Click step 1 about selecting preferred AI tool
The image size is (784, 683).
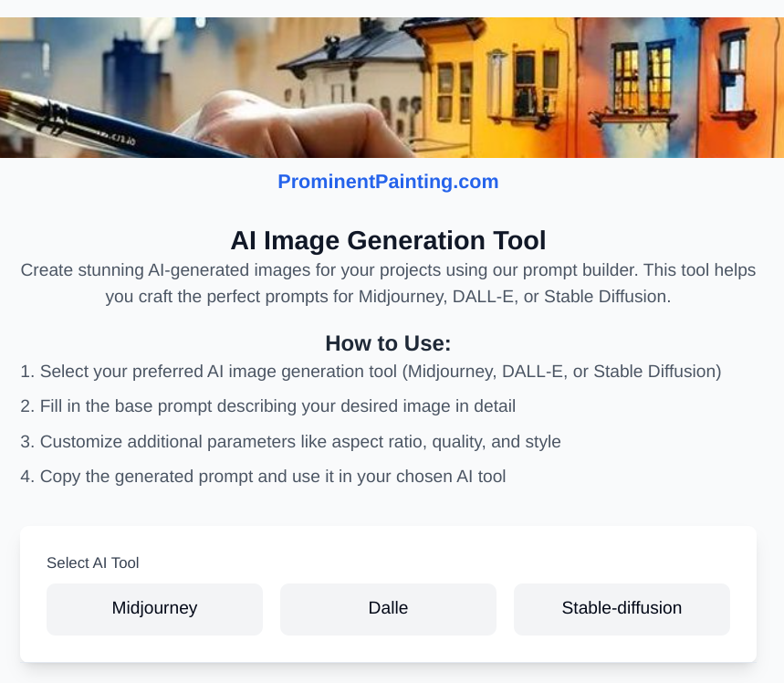pos(371,372)
